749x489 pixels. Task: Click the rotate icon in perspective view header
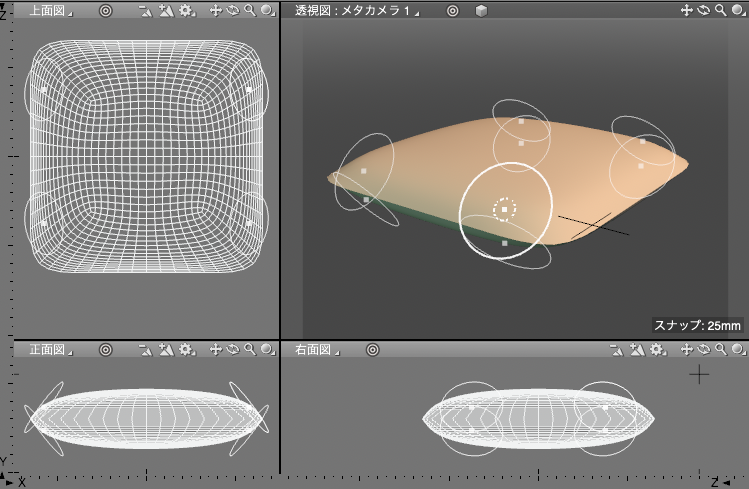pyautogui.click(x=703, y=10)
